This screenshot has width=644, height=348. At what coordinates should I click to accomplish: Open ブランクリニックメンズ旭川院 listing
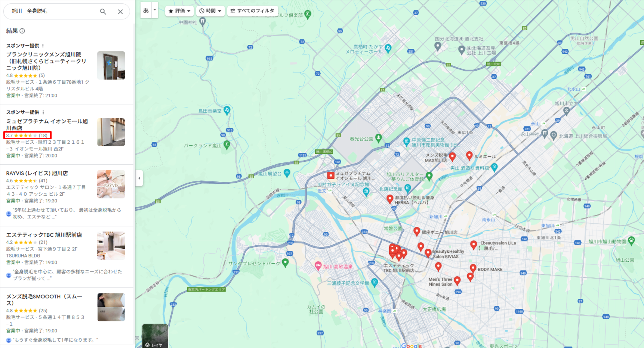click(46, 61)
